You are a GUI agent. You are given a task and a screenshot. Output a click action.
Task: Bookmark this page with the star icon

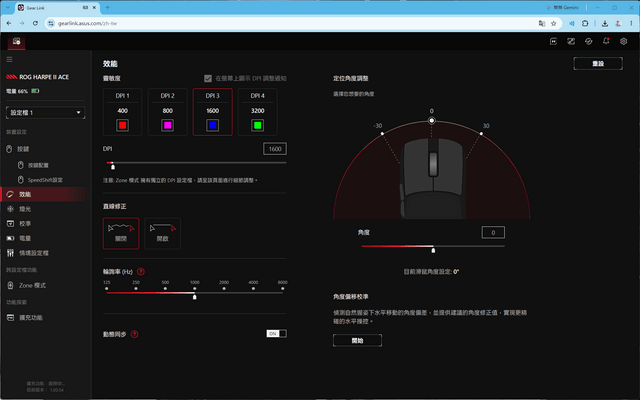553,23
